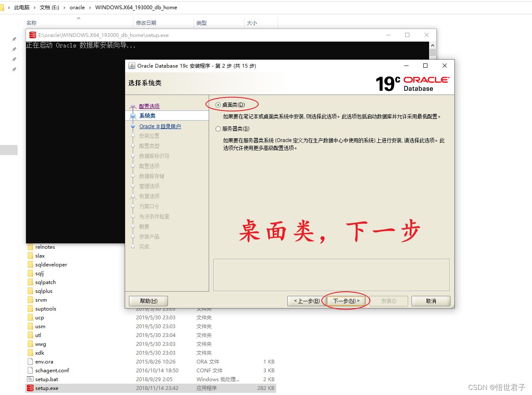The width and height of the screenshot is (532, 395).
Task: Click first pinned item pin icon in navigation pane
Action: (x=14, y=39)
